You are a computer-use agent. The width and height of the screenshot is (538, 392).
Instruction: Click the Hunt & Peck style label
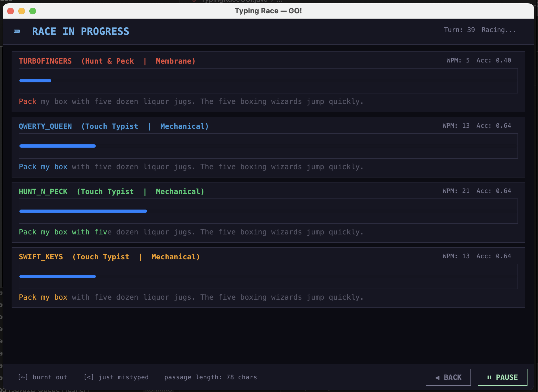(107, 61)
